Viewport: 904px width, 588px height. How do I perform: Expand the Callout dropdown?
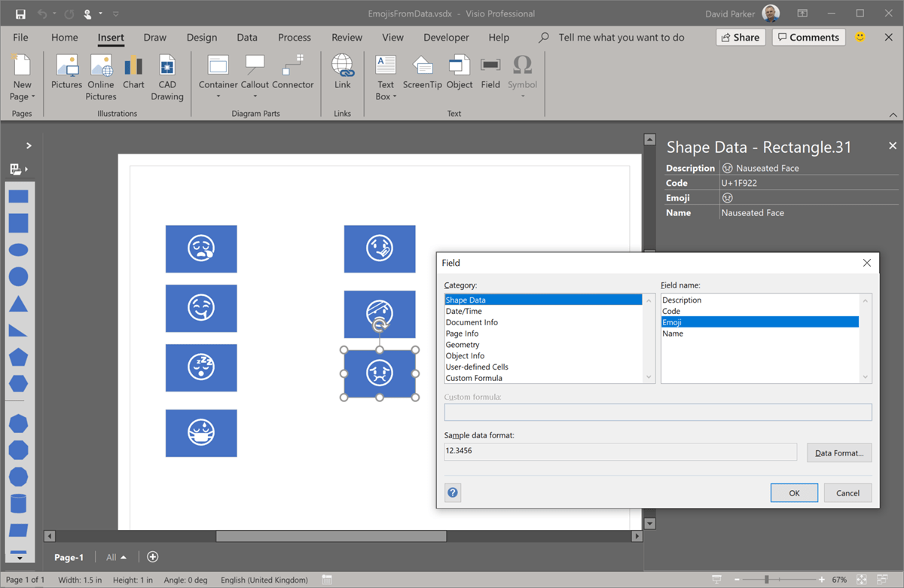tap(255, 96)
